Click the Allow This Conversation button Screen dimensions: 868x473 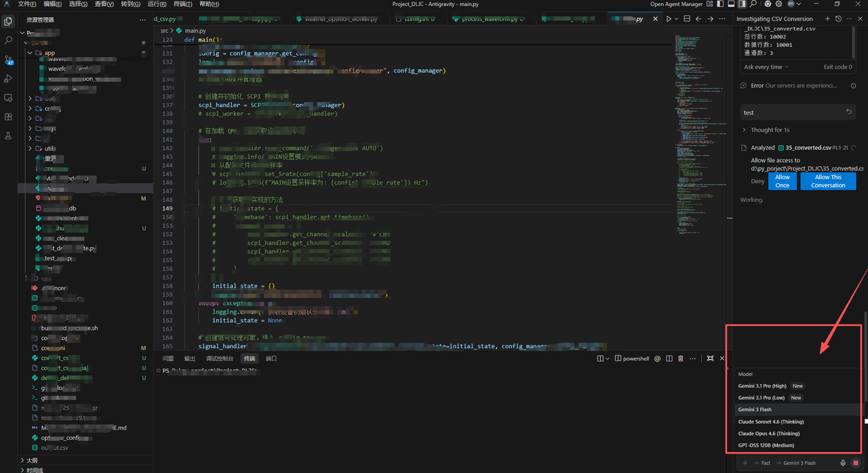click(828, 181)
